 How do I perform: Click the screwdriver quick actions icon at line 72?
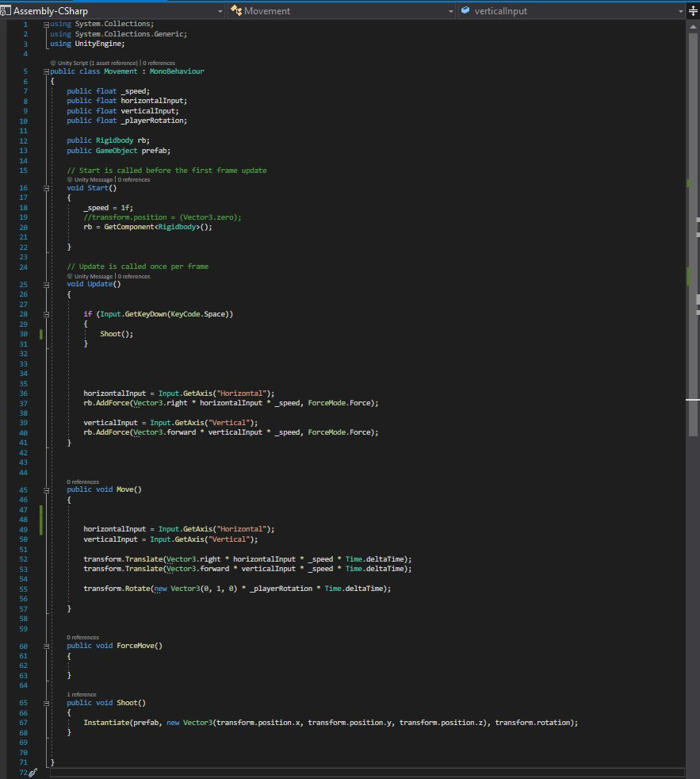pyautogui.click(x=33, y=773)
